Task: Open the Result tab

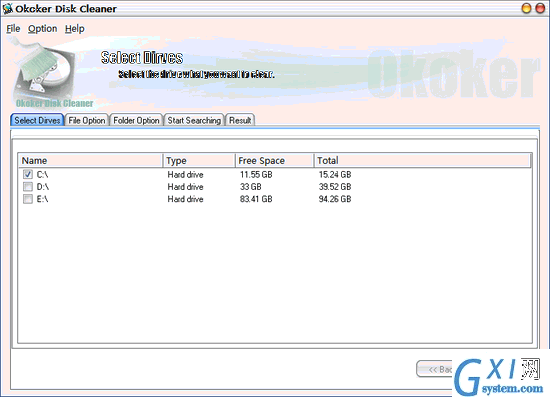Action: pos(240,120)
